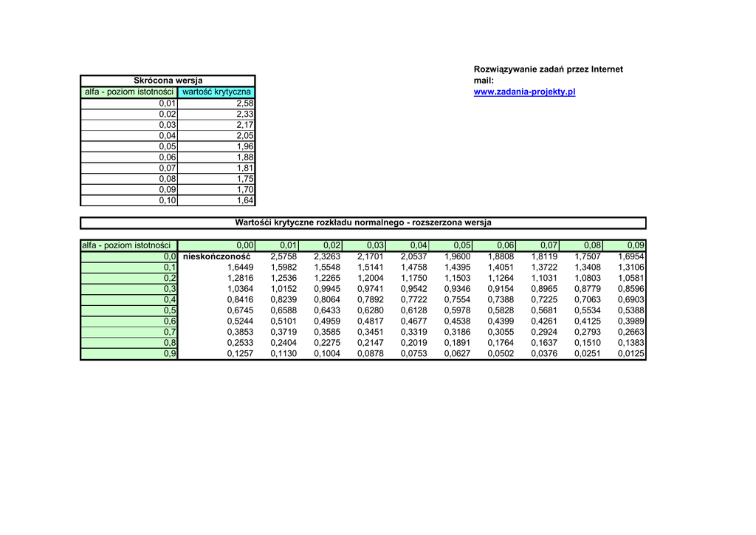Click the critical value 1,96 in short table
Viewport: 756px width, 535px height.
[x=216, y=146]
